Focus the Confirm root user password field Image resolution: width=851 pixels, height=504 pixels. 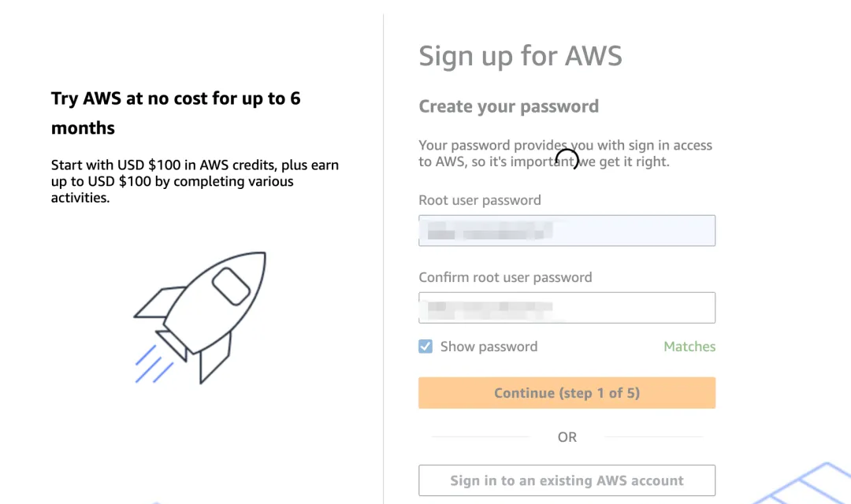pyautogui.click(x=567, y=308)
